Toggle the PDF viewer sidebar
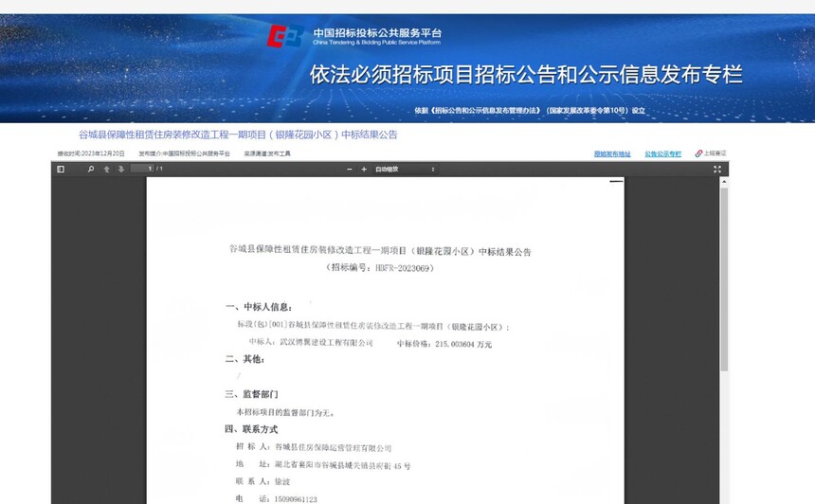 tap(61, 169)
